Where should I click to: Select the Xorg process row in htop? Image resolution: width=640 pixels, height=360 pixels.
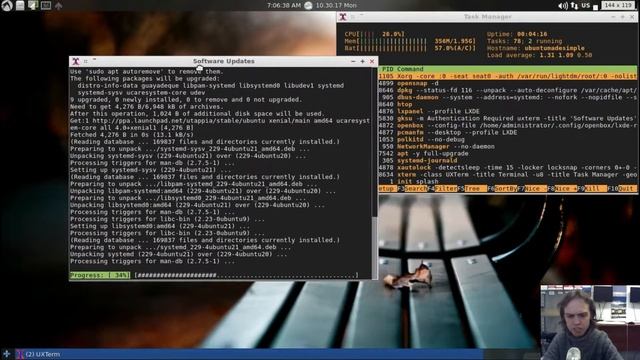pyautogui.click(x=508, y=76)
